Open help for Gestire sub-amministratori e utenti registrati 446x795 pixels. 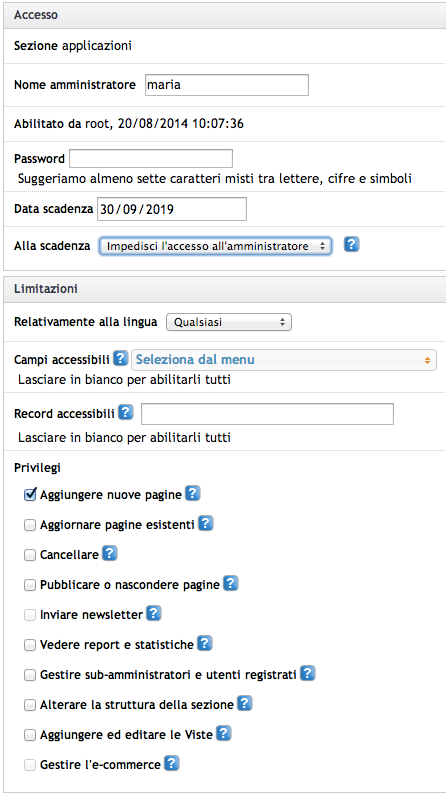tap(308, 673)
